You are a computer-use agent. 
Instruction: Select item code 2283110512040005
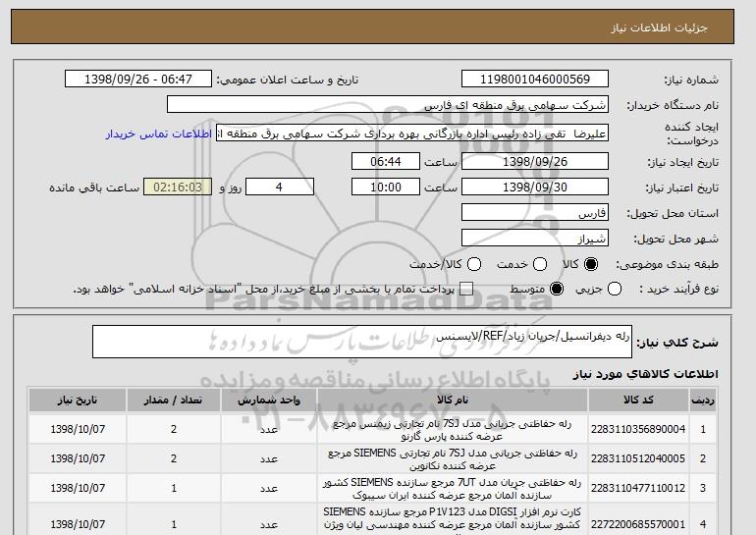[638, 458]
